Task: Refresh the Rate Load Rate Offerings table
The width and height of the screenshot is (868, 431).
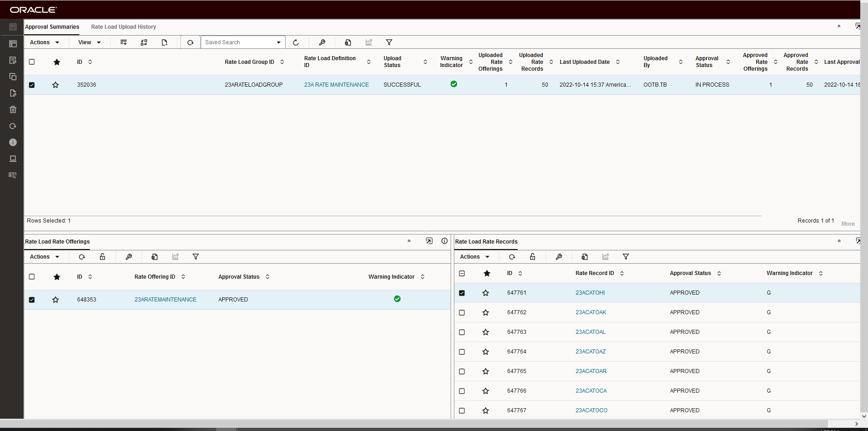Action: tap(82, 257)
